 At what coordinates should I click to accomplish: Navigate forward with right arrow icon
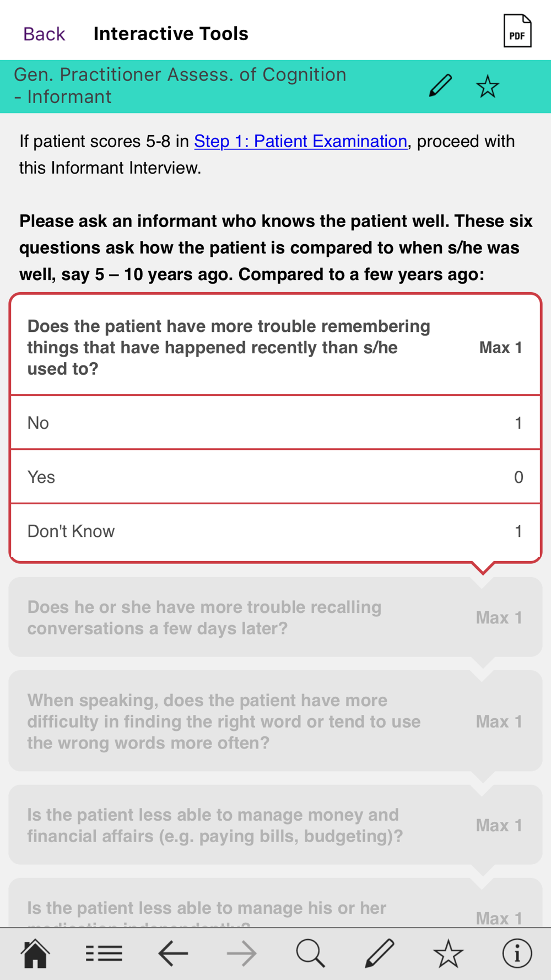[x=242, y=954]
